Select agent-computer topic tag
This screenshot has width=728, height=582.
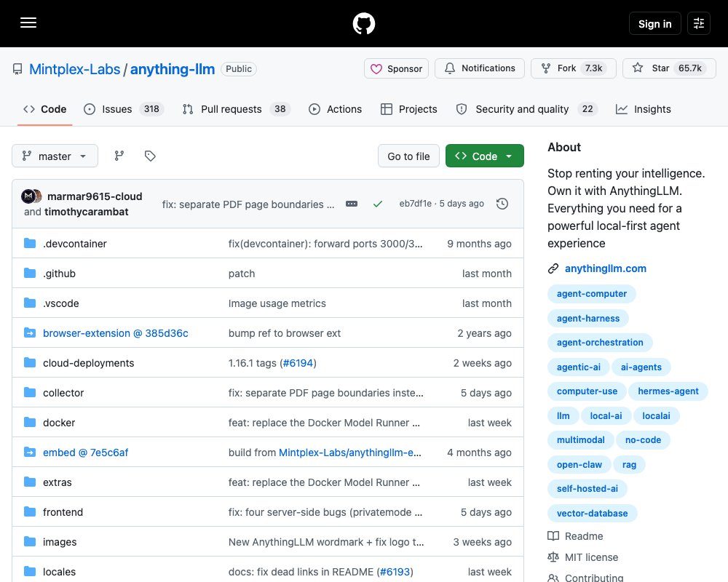tap(591, 294)
